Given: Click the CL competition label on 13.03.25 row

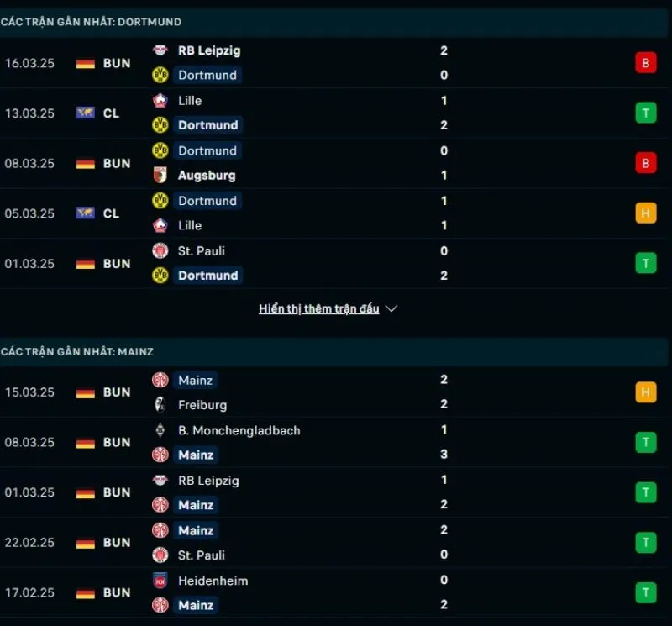Looking at the screenshot, I should pyautogui.click(x=110, y=113).
